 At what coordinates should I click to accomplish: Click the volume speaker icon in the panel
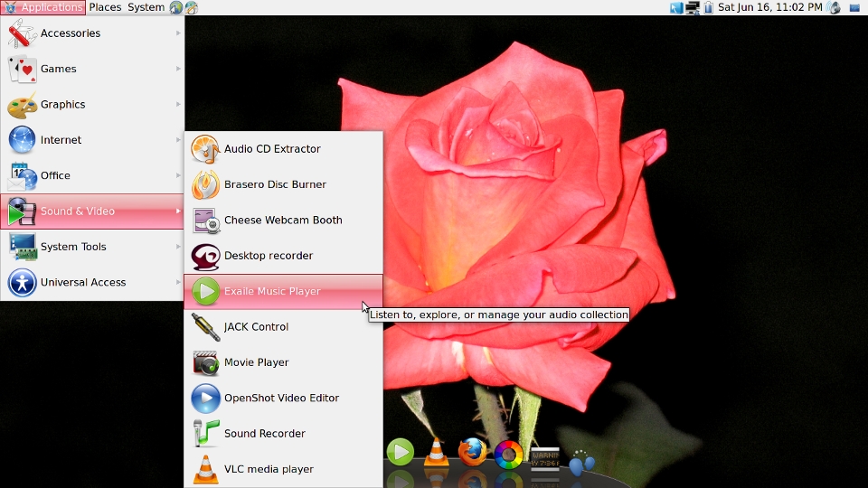(x=834, y=7)
